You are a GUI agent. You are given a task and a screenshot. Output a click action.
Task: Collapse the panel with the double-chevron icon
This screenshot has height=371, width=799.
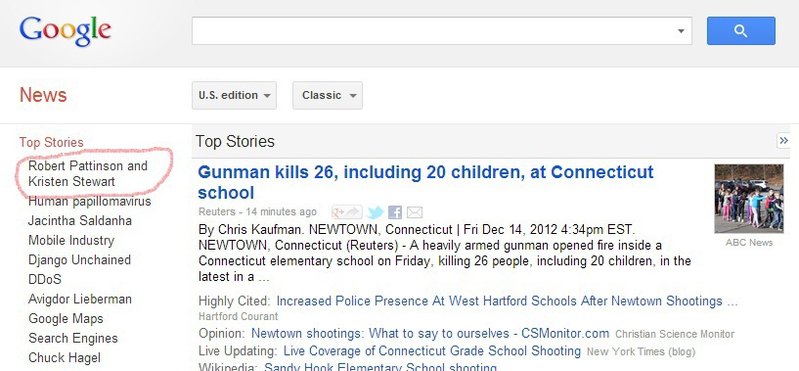[783, 141]
